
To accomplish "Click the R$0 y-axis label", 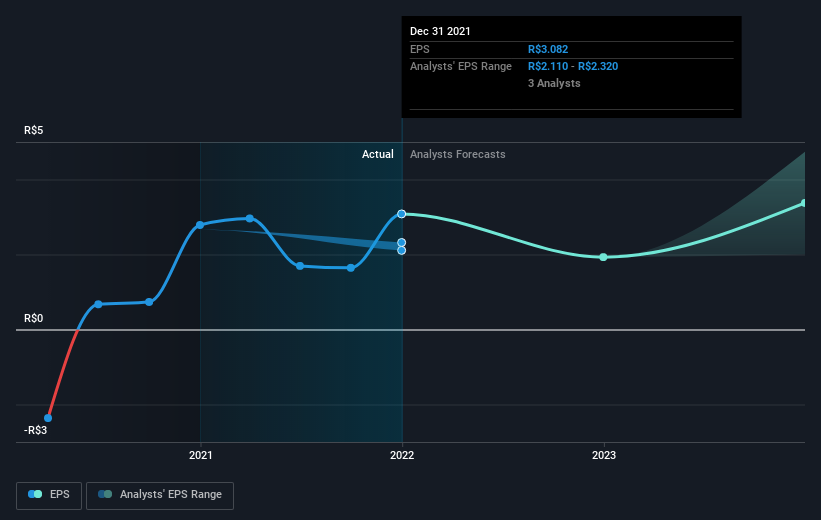I will pyautogui.click(x=34, y=318).
